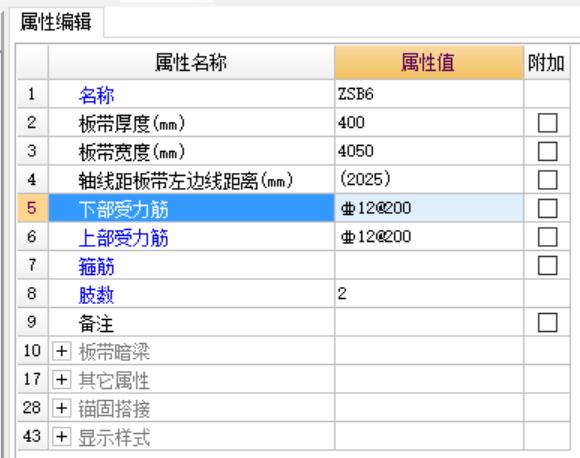Tick the 附加 checkbox for 轴线距板带左边线距离
Screen dimensions: 580x458
(547, 180)
